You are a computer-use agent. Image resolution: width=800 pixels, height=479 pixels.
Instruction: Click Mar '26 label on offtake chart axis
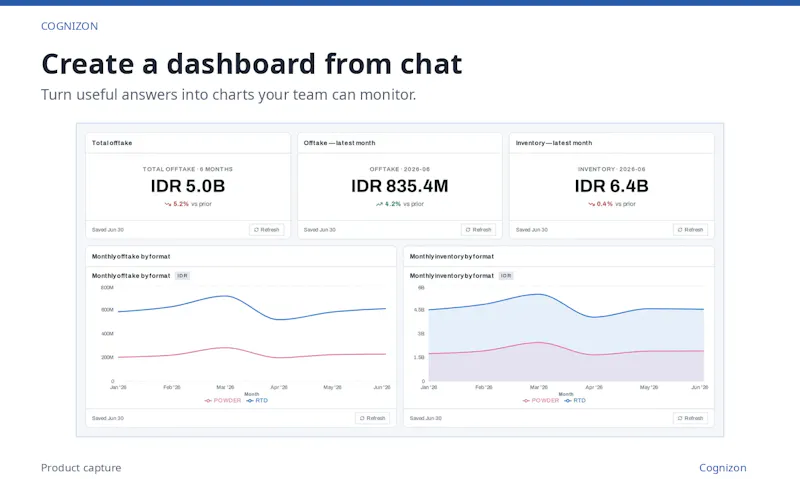pyautogui.click(x=225, y=387)
